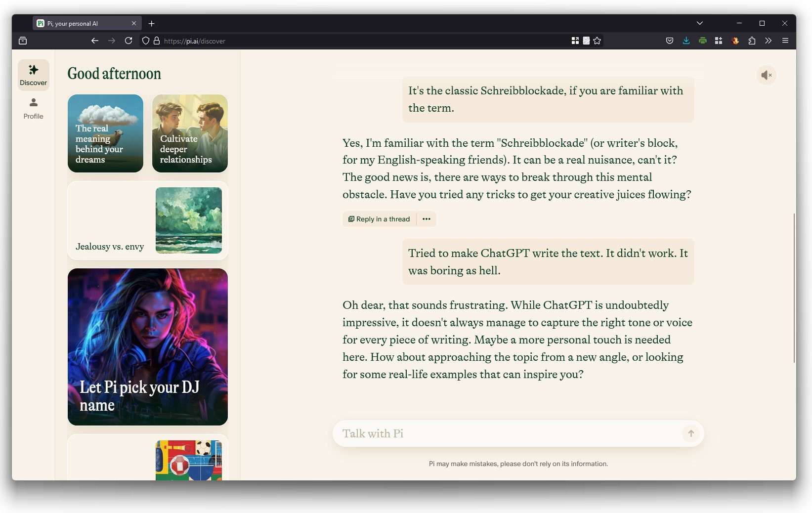This screenshot has width=812, height=513.
Task: Click the tracking protection shield icon
Action: click(146, 41)
